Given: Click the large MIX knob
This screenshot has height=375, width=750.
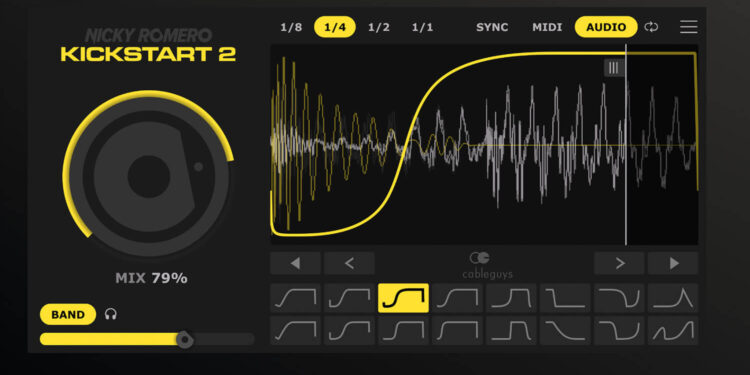Looking at the screenshot, I should pyautogui.click(x=148, y=176).
